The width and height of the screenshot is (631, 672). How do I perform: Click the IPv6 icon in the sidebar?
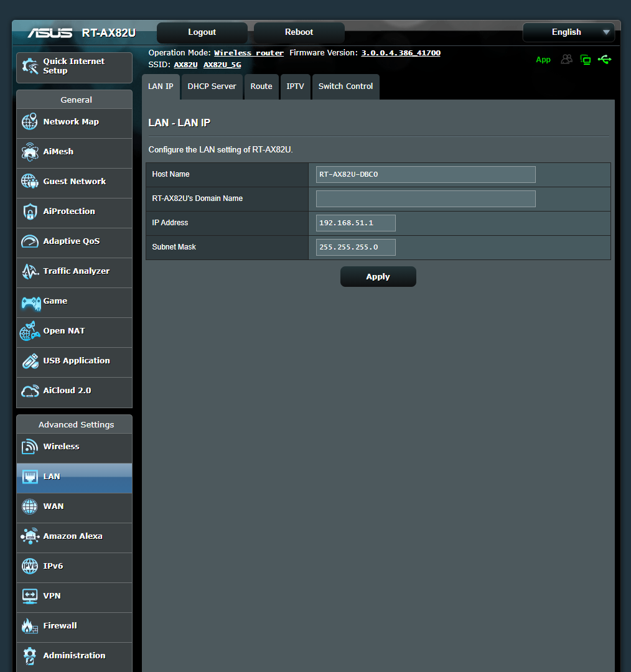[x=30, y=566]
